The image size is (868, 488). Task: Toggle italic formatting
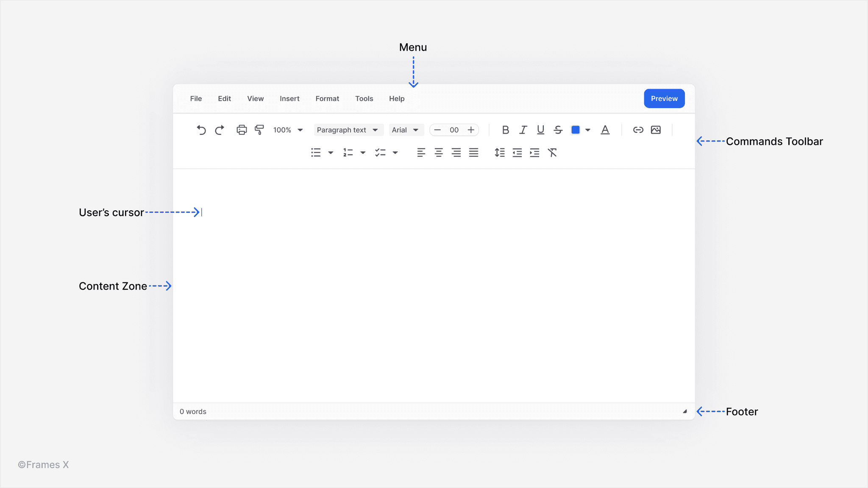point(523,130)
